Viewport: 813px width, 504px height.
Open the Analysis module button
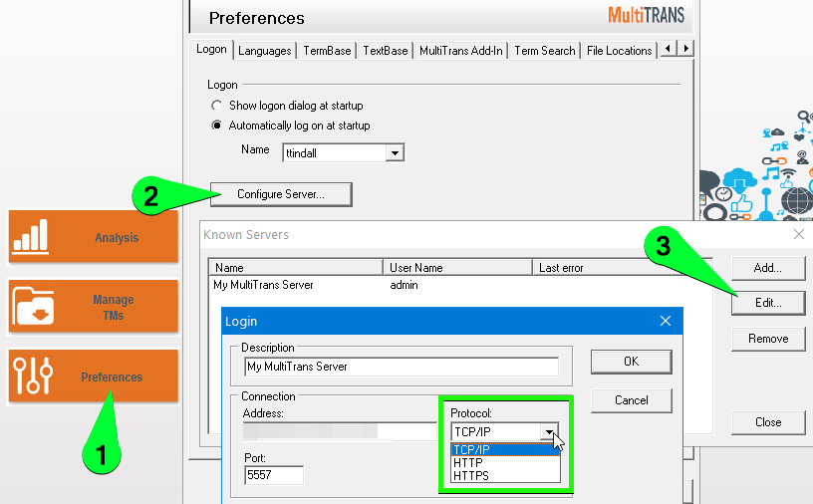[94, 236]
